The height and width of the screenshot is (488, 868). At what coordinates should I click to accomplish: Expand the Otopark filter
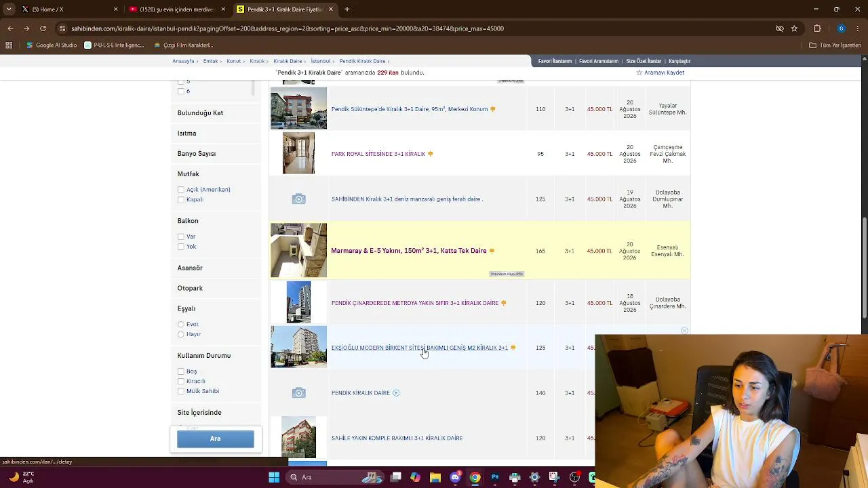pyautogui.click(x=190, y=288)
